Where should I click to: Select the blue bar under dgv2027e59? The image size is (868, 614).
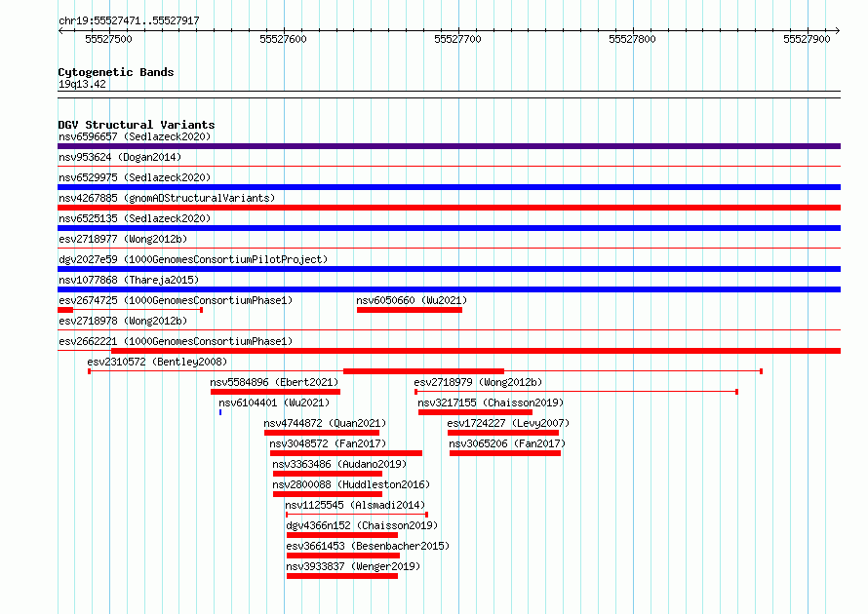[449, 269]
